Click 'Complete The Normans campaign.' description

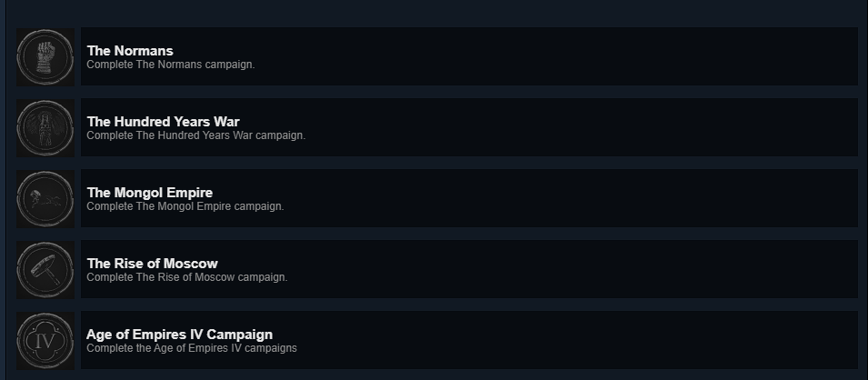pyautogui.click(x=171, y=65)
